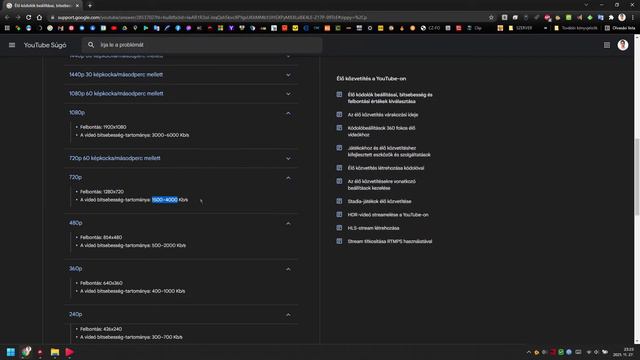Open the bookmarks bar apps grid icon
The width and height of the screenshot is (640, 360).
pos(7,28)
